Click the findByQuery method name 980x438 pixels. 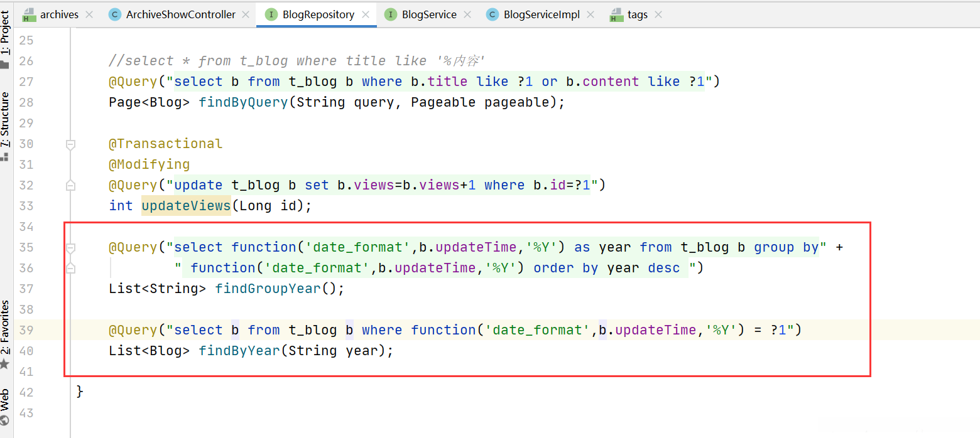[x=244, y=102]
